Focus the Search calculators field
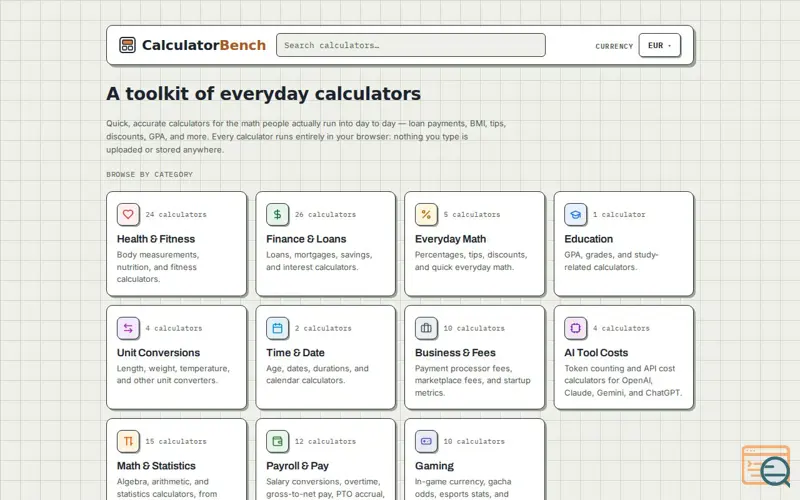This screenshot has width=800, height=500. [411, 45]
